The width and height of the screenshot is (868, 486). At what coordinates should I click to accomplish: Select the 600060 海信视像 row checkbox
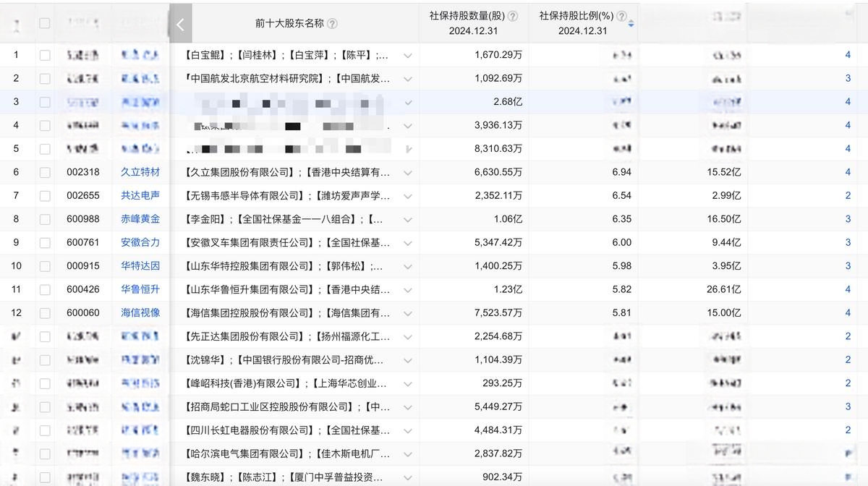tap(45, 313)
